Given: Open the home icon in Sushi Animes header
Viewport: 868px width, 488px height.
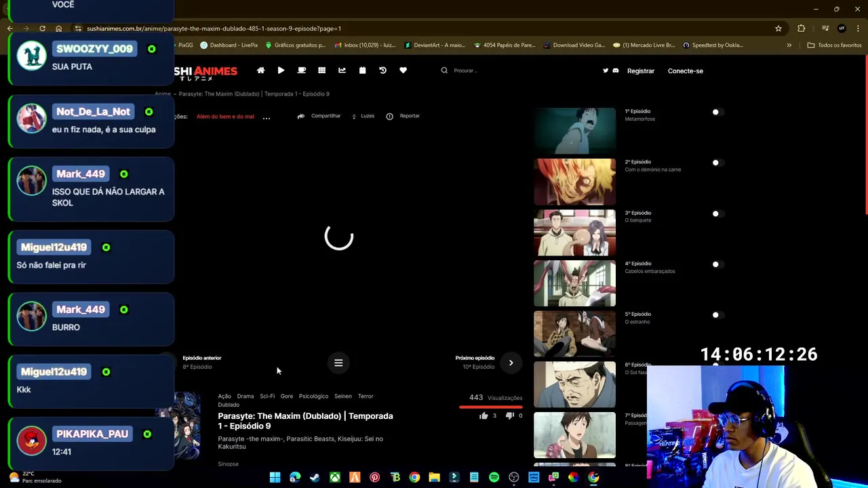Looking at the screenshot, I should (x=260, y=70).
